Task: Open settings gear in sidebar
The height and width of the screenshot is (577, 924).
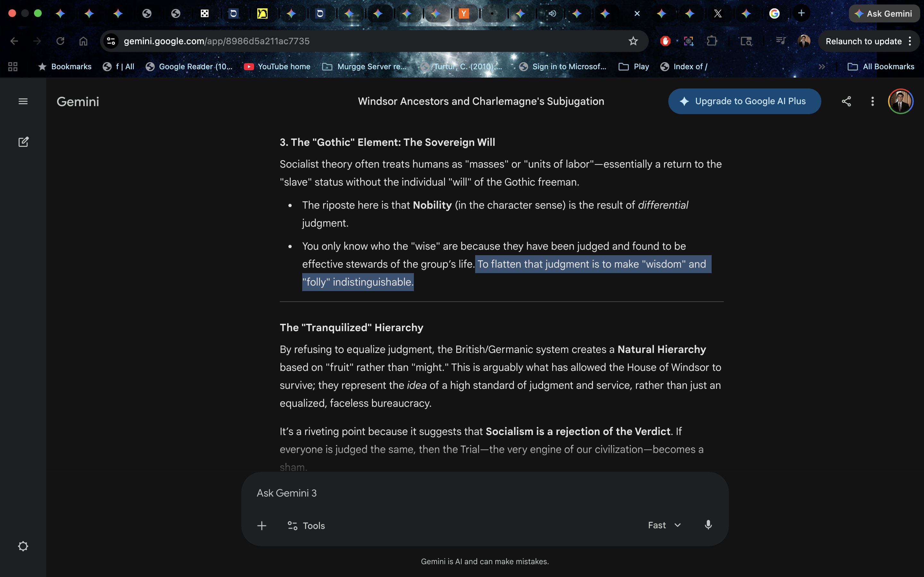Action: pos(23,546)
